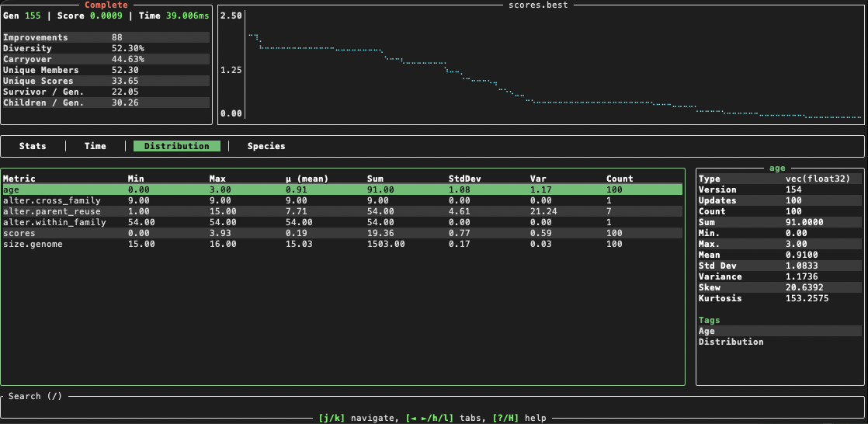Open the Time tab
Screen dimensions: 868x424
pos(95,146)
